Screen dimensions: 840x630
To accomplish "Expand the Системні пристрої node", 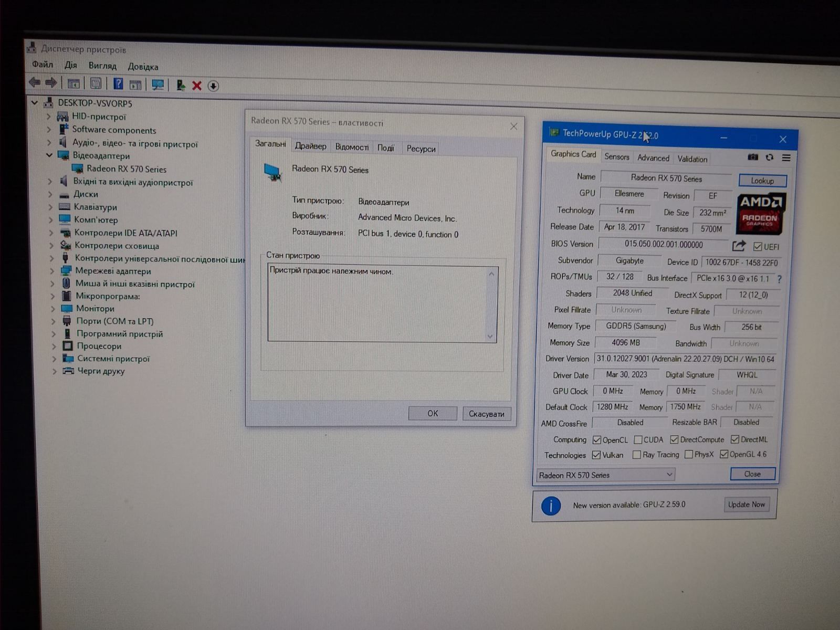I will [54, 359].
